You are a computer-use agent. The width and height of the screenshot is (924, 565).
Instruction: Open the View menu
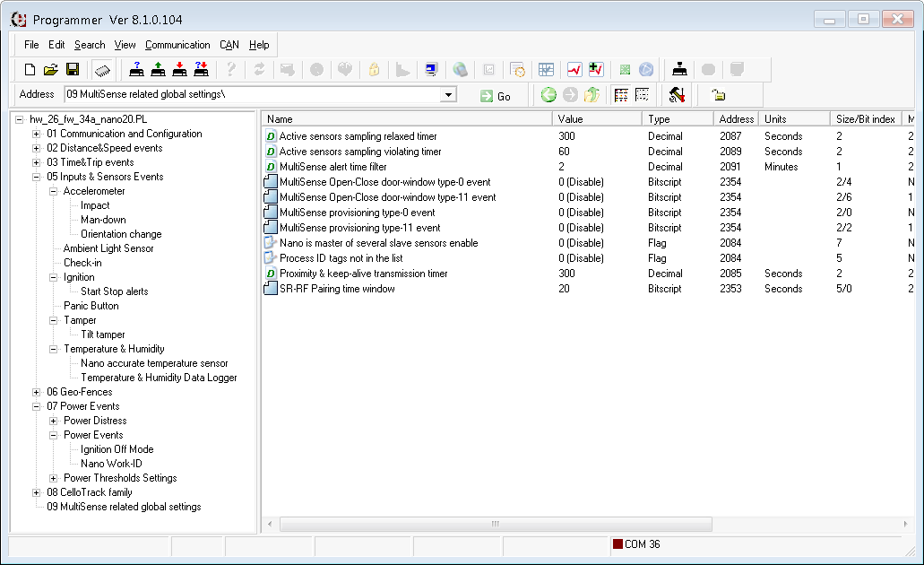pyautogui.click(x=125, y=45)
